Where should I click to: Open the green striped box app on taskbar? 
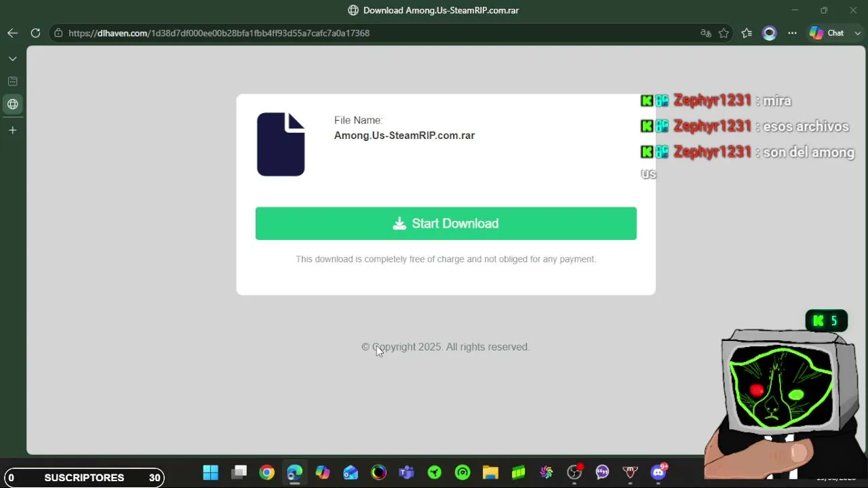point(519,472)
